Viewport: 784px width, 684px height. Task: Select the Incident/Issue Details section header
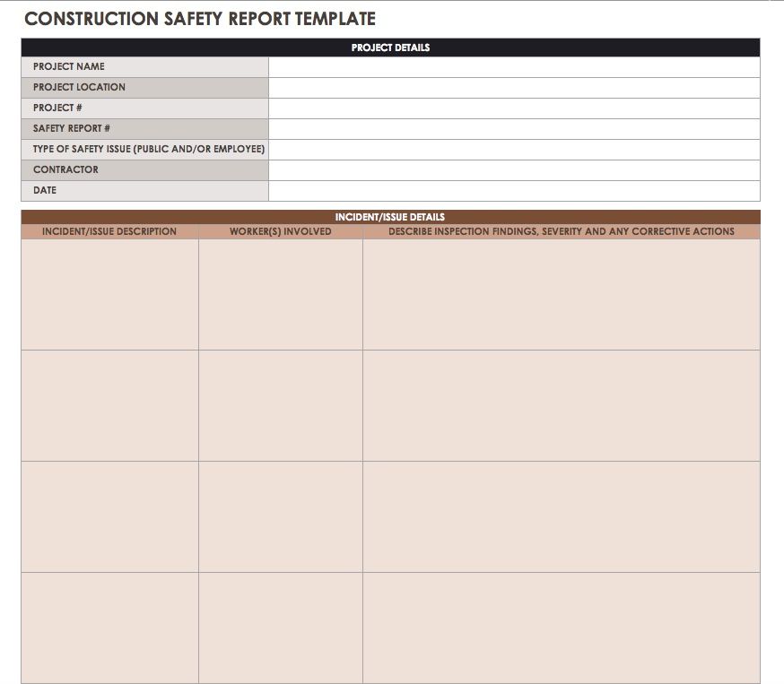[x=390, y=217]
